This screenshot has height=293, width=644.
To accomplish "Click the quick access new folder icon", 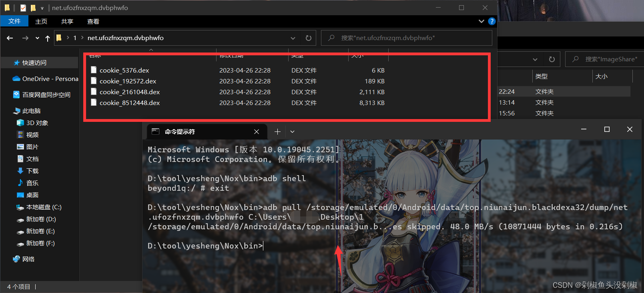I will (x=33, y=8).
